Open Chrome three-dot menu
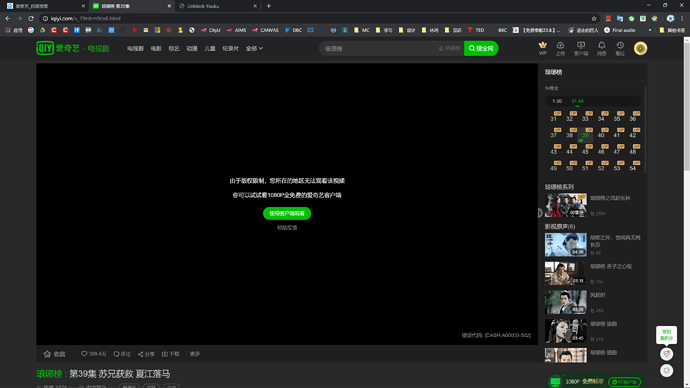The width and height of the screenshot is (690, 388). 682,18
